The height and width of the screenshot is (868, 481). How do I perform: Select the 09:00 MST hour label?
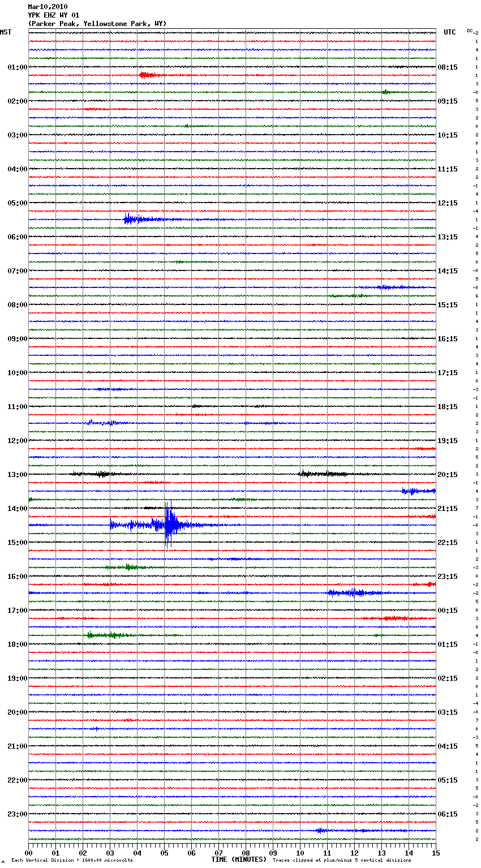(17, 339)
